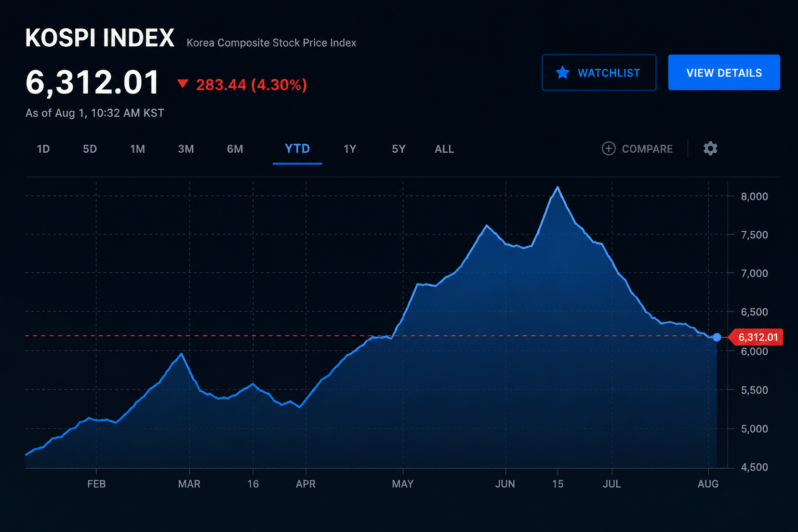Choose the 5Y chart range

click(398, 149)
